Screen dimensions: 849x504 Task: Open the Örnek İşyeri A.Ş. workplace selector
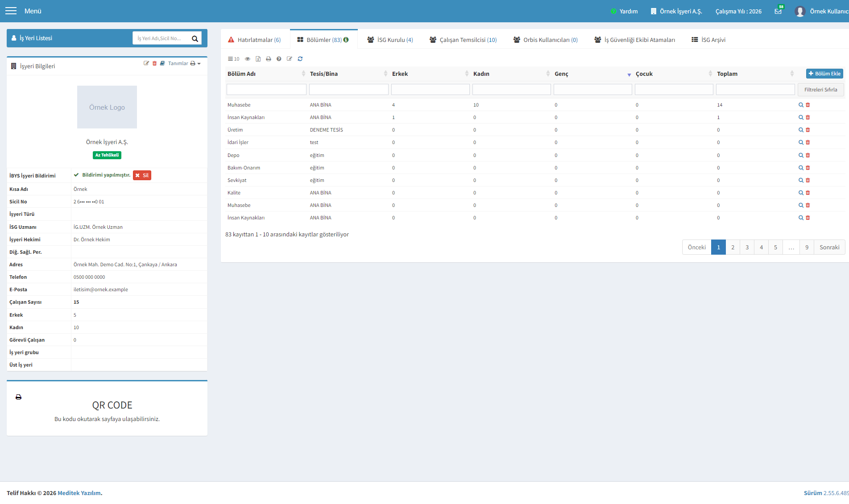point(676,11)
